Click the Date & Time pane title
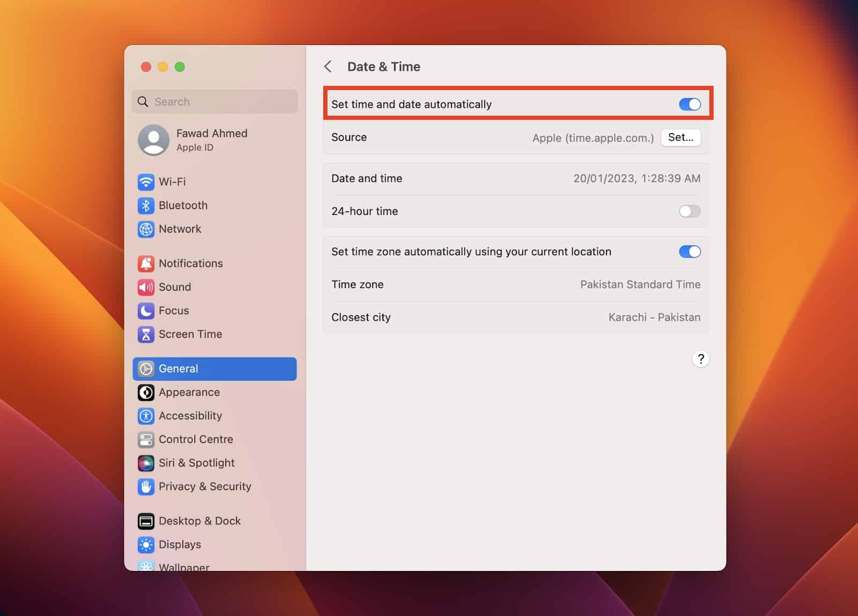The image size is (858, 616). pos(384,66)
